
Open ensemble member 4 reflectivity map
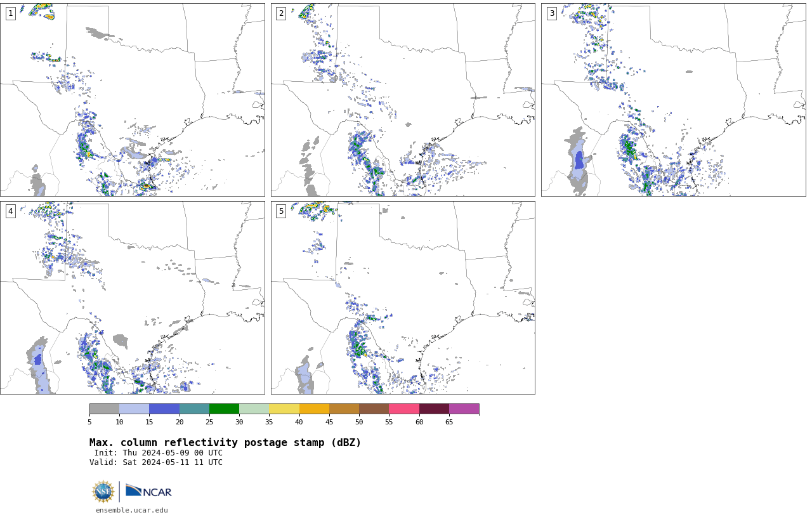coord(133,298)
